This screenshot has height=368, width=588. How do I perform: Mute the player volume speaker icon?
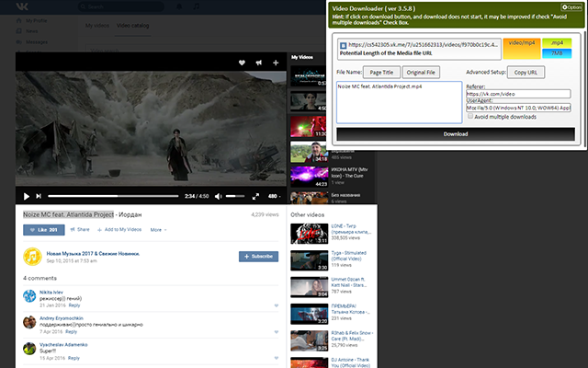[x=219, y=196]
